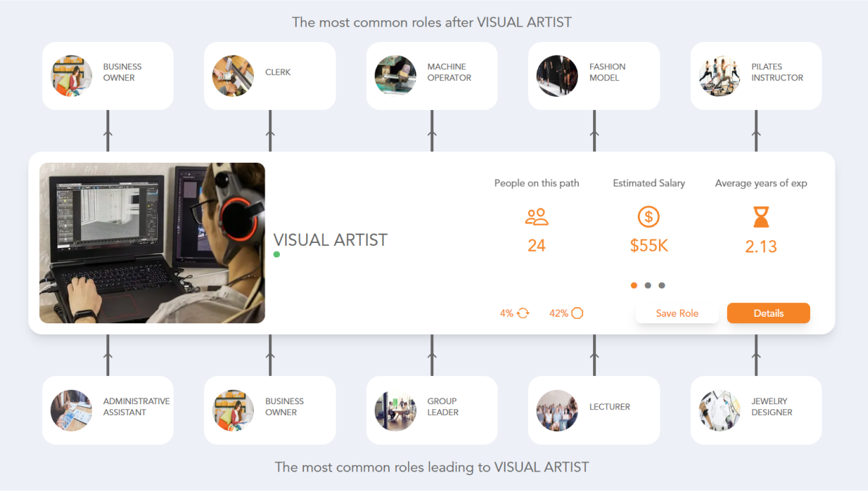Click the refresh icon next to 4%
The width and height of the screenshot is (868, 491).
click(522, 313)
